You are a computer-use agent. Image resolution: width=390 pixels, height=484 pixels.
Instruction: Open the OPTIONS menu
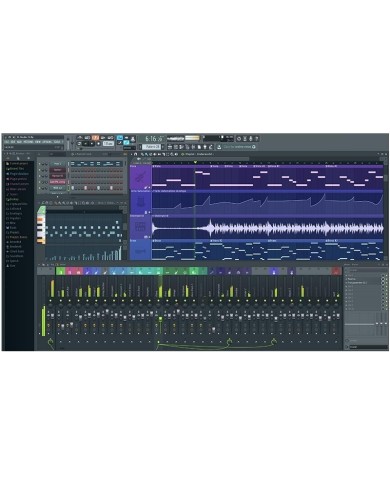point(46,142)
